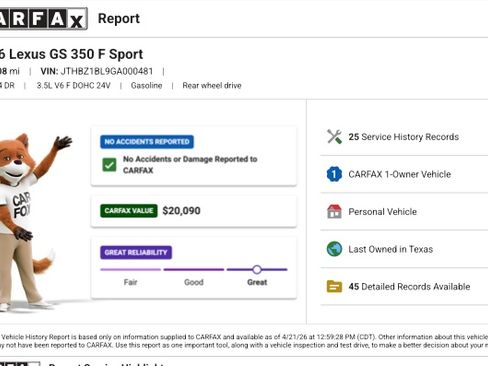Click the NO ACCIDENTS REPORTED blue badge
Image resolution: width=488 pixels, height=366 pixels.
pos(147,142)
